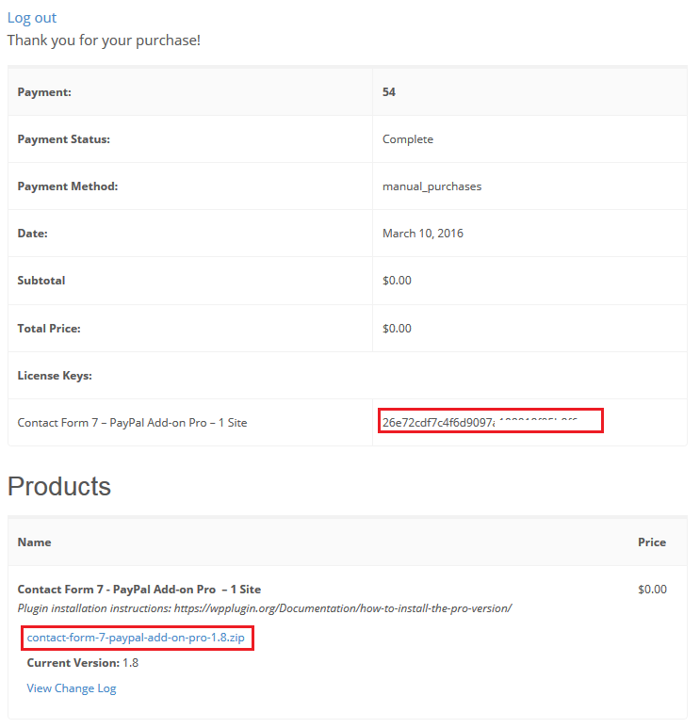Click the Subtotal $0.00 value
This screenshot has width=700, height=728.
(x=397, y=281)
